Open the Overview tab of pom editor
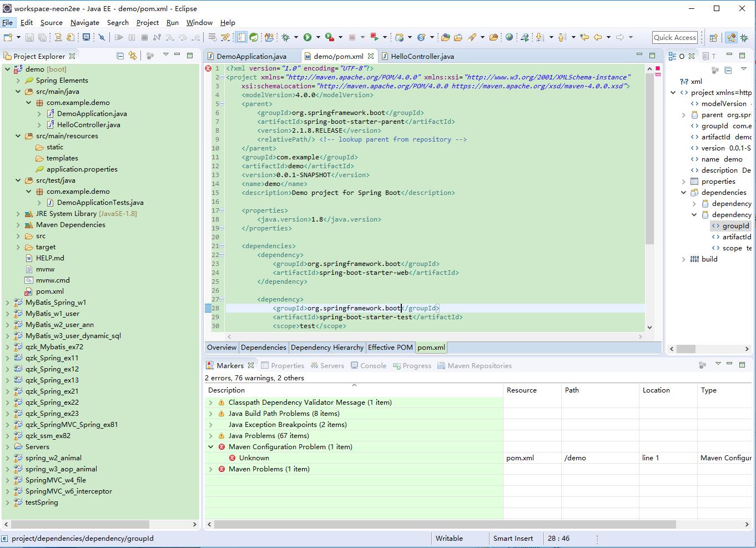The width and height of the screenshot is (756, 548). point(221,348)
